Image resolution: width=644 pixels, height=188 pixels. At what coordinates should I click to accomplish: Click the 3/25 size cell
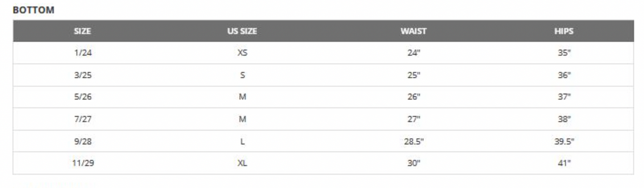click(x=82, y=75)
